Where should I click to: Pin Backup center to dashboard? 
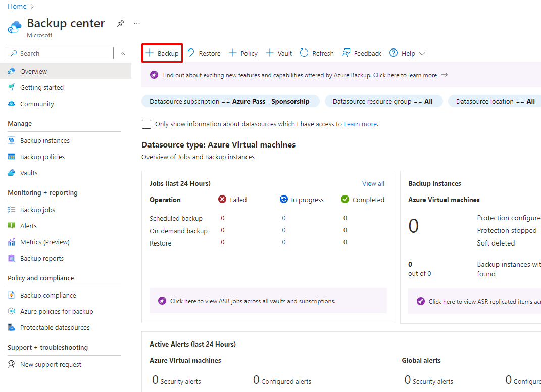click(x=120, y=23)
